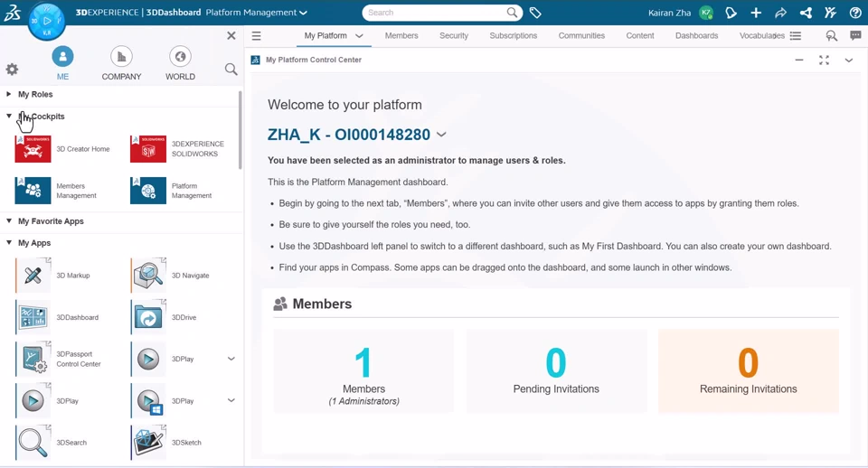Click the Dassault Systèmes 3DS logo
The image size is (868, 468).
[x=12, y=13]
